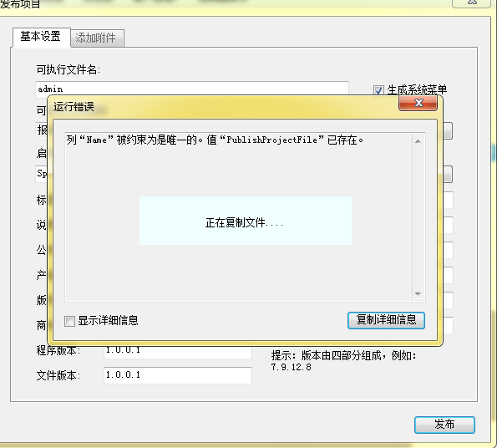
Task: Click the 可执行文件名 input field containing admin
Action: pyautogui.click(x=192, y=89)
